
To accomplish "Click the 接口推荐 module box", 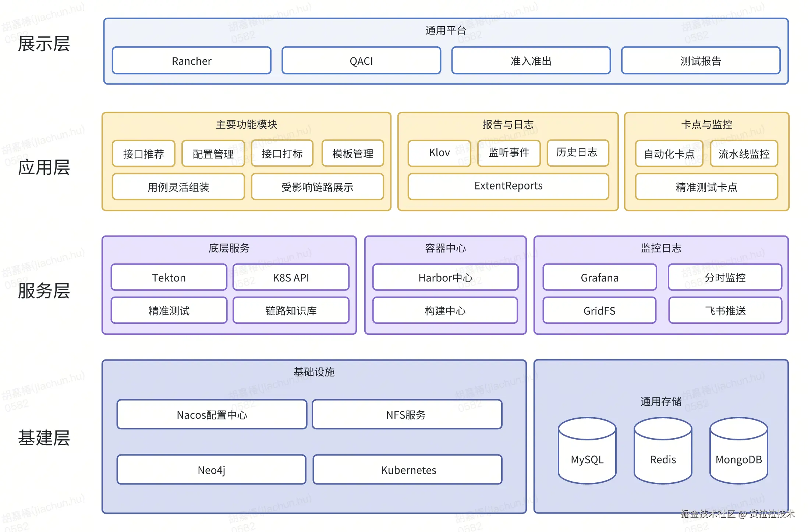I will point(143,153).
